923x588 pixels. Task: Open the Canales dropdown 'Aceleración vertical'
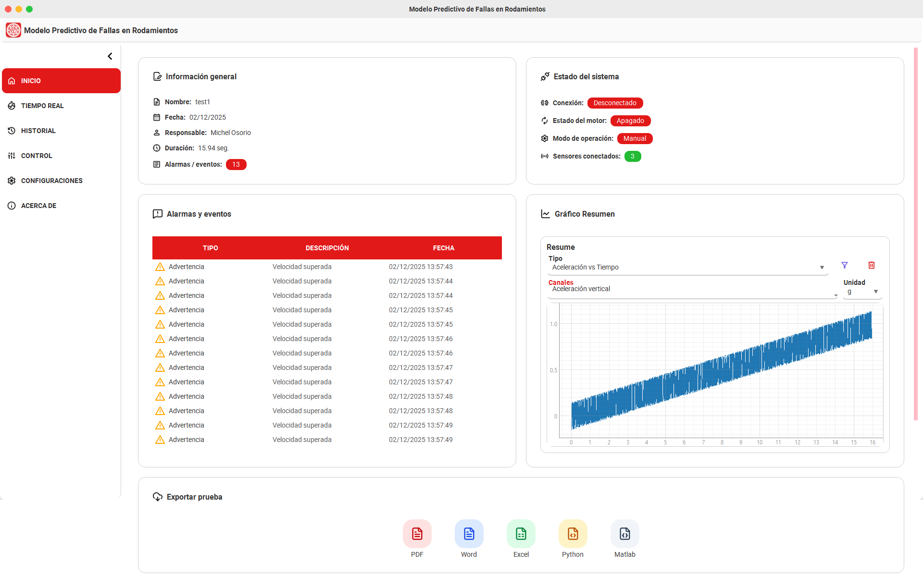tap(692, 289)
